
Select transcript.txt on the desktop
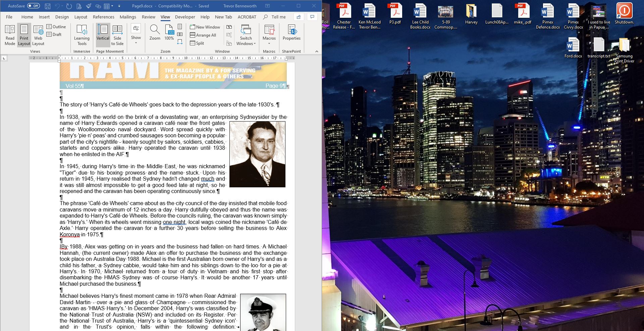point(599,48)
